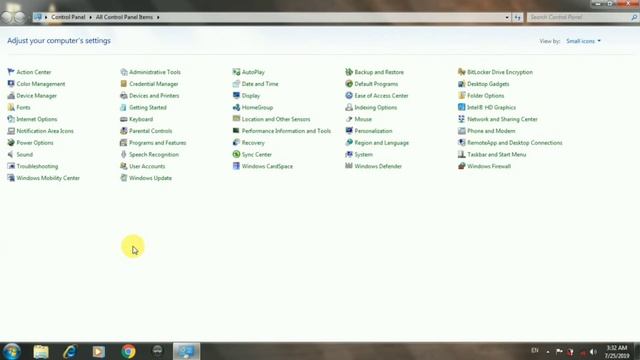The width and height of the screenshot is (640, 360).
Task: Open the Taskbar and Start Menu link
Action: click(x=496, y=155)
